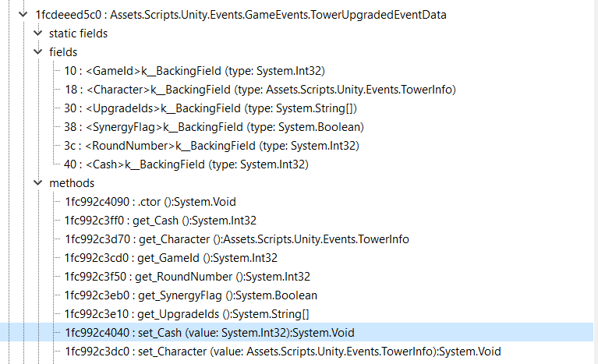Click the get_Cash method entry
The image size is (598, 364).
pyautogui.click(x=161, y=221)
